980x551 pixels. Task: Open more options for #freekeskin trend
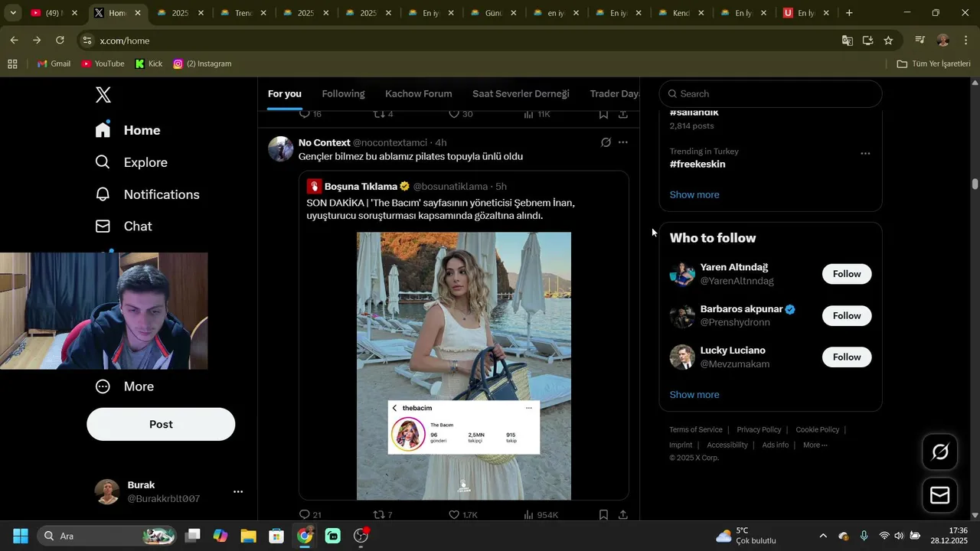[865, 153]
